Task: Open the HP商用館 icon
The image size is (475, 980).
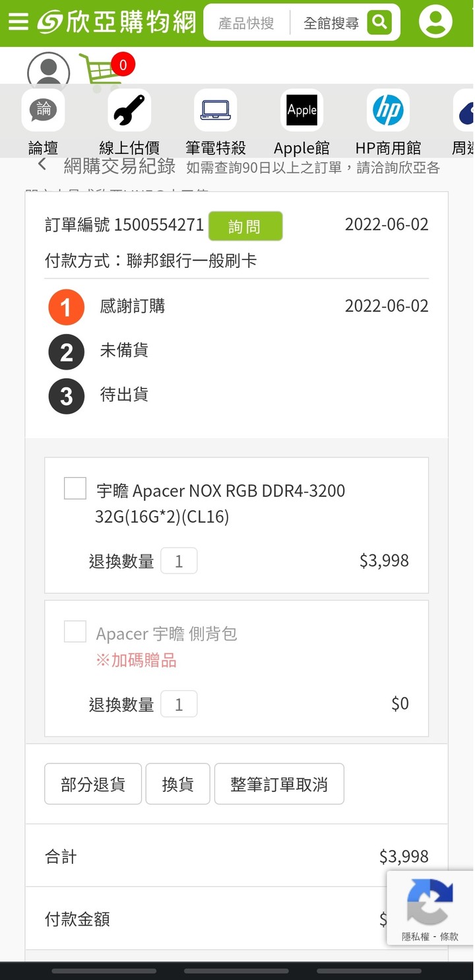Action: 388,110
